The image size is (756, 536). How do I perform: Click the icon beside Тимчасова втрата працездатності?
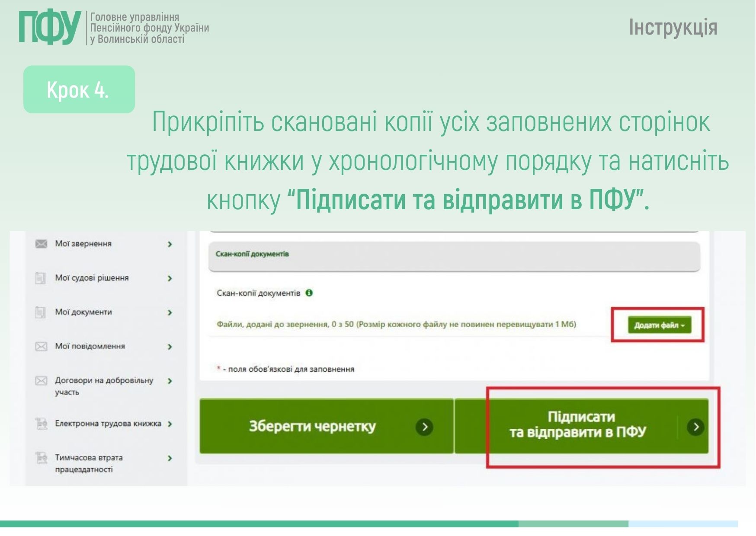(42, 458)
